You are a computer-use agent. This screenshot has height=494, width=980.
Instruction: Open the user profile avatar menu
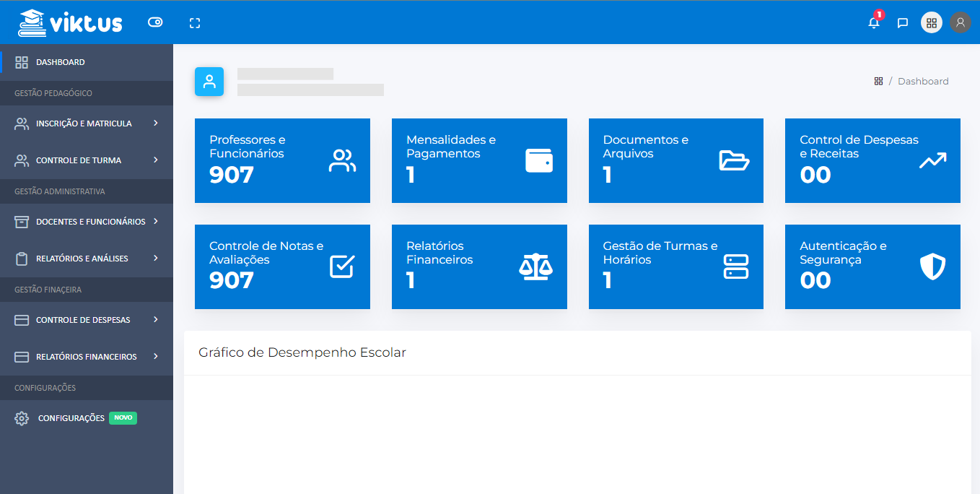click(x=960, y=22)
